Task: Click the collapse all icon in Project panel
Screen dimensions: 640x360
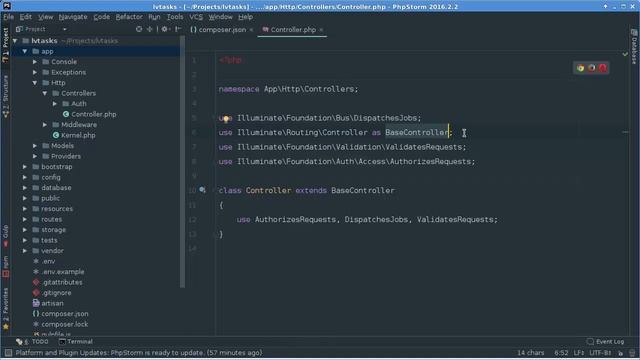Action: click(x=150, y=29)
